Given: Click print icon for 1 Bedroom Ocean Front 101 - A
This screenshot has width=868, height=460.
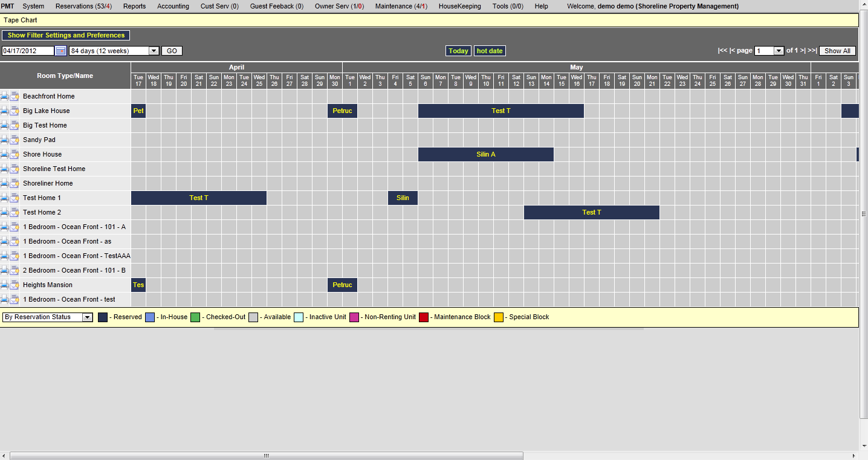Looking at the screenshot, I should click(x=4, y=227).
